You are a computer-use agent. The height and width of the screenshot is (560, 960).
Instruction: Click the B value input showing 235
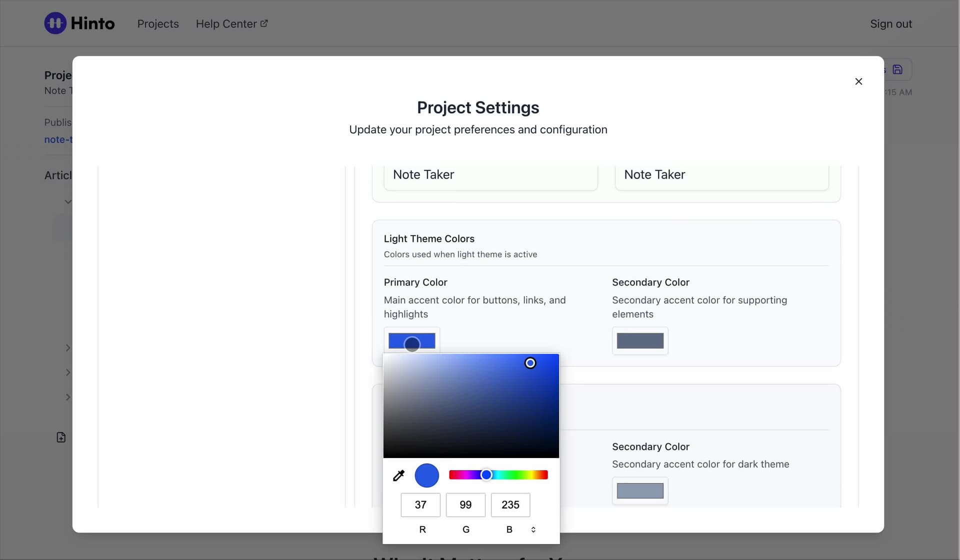coord(510,505)
